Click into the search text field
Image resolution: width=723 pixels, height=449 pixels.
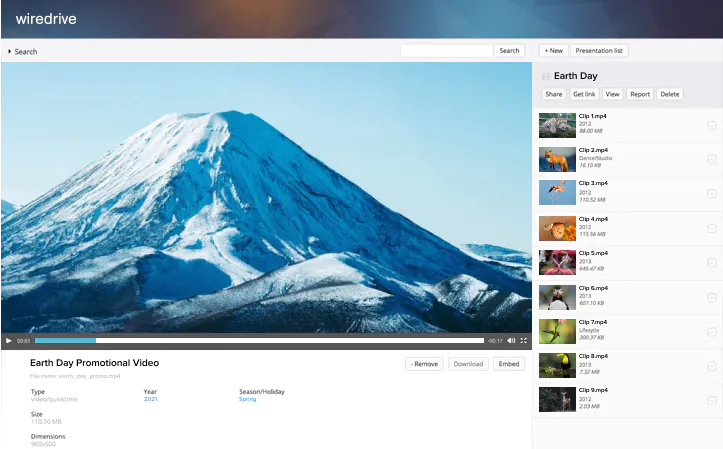click(446, 50)
